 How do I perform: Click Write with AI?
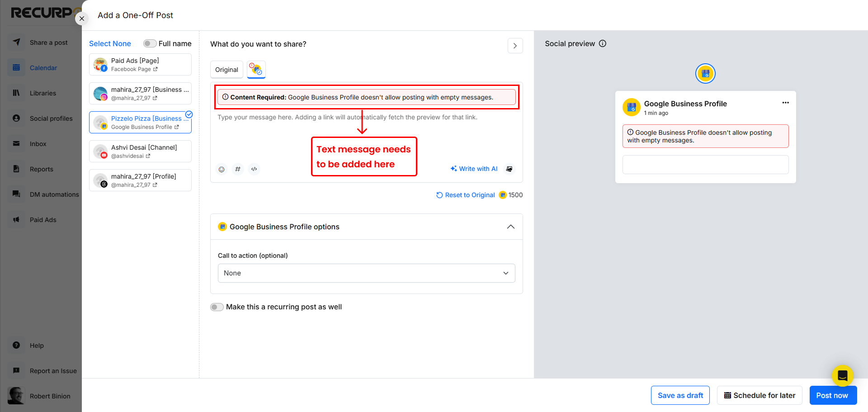click(x=474, y=169)
